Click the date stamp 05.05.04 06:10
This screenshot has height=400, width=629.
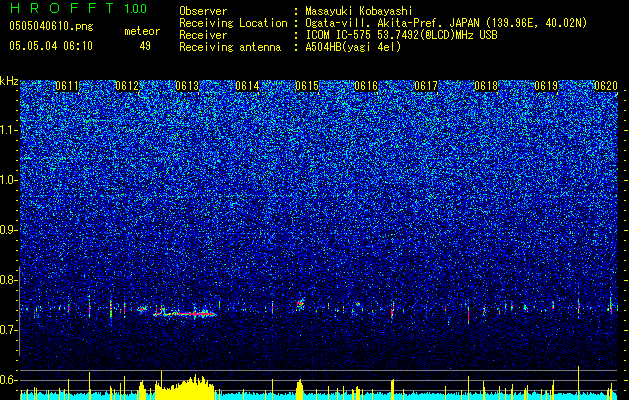tap(51, 46)
